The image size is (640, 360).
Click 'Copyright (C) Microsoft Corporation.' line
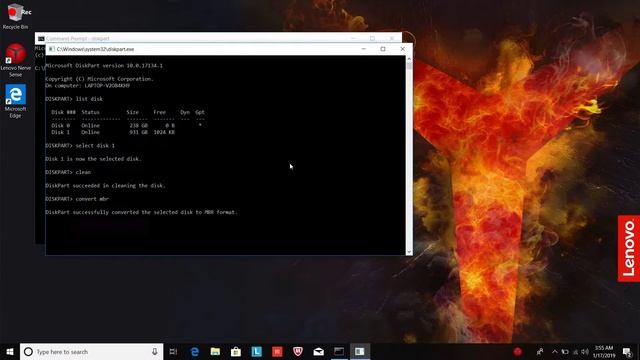click(x=99, y=79)
